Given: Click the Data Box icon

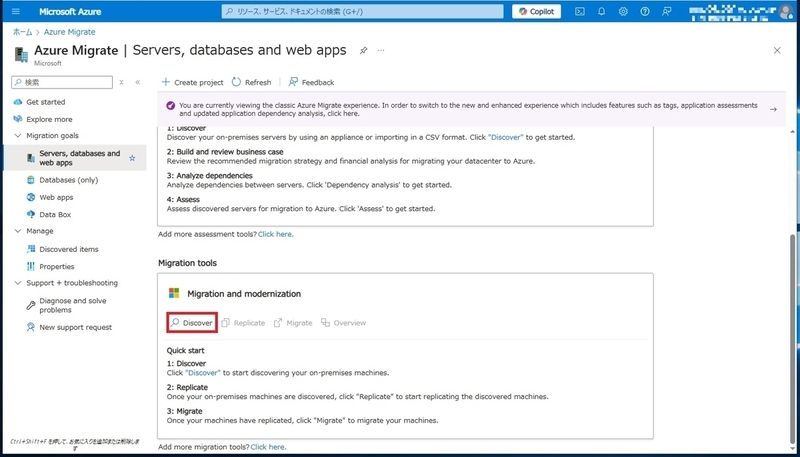Looking at the screenshot, I should click(x=31, y=215).
